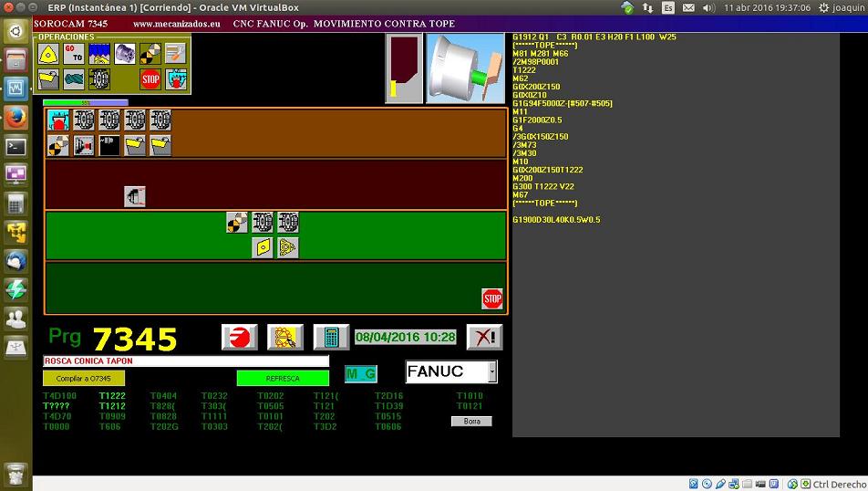Click the green REFRESCA button
The height and width of the screenshot is (491, 868).
pyautogui.click(x=283, y=379)
